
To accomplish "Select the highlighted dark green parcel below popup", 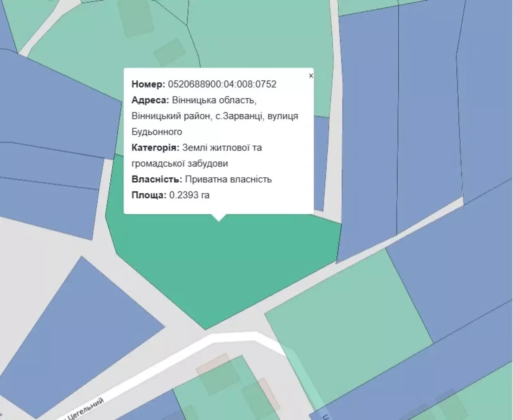I will [221, 263].
